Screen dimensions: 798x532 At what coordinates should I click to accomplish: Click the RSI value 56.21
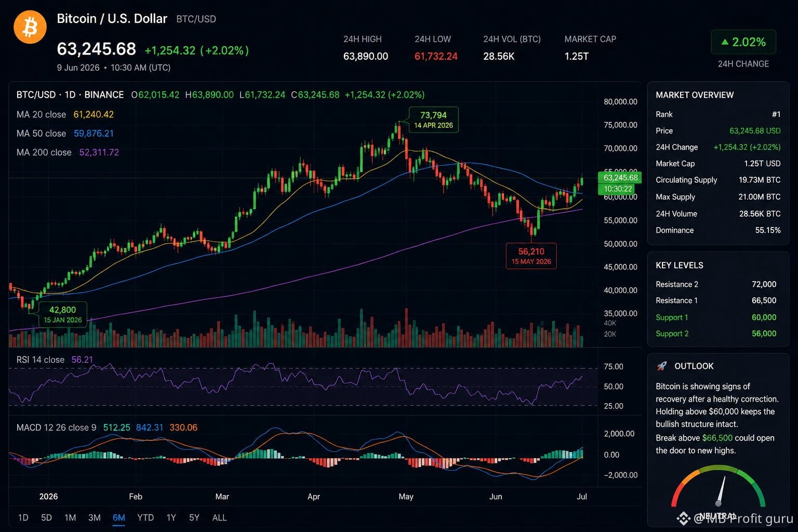pyautogui.click(x=82, y=360)
